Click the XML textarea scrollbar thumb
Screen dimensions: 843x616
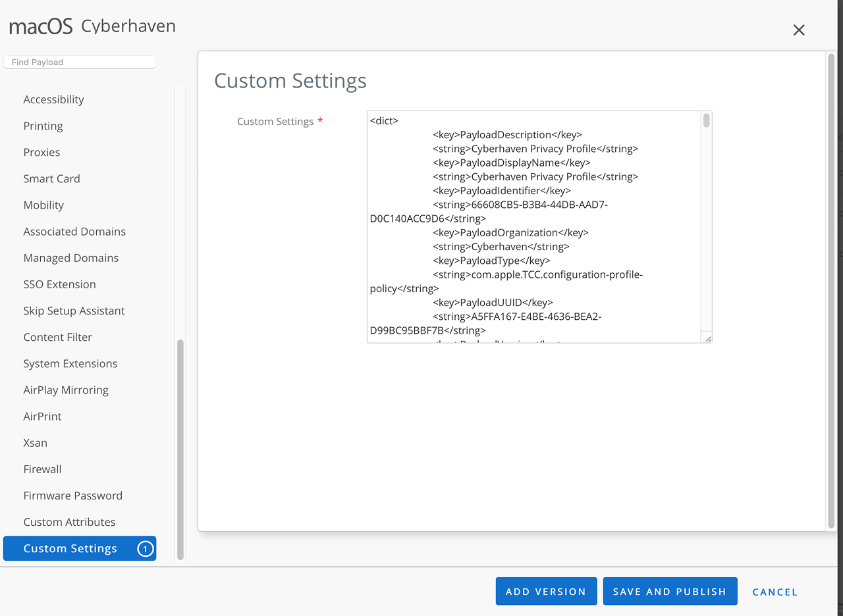point(706,120)
